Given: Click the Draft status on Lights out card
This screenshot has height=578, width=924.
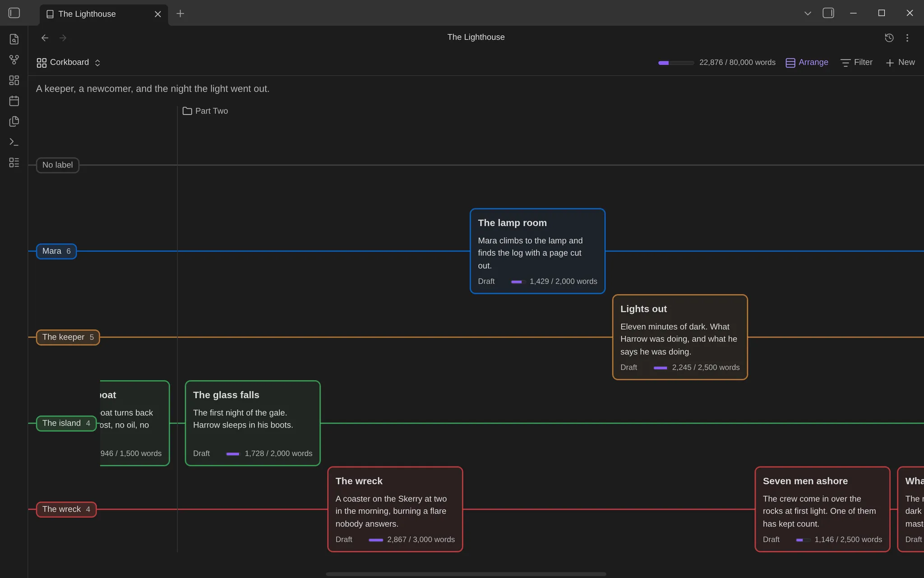Looking at the screenshot, I should pos(628,368).
